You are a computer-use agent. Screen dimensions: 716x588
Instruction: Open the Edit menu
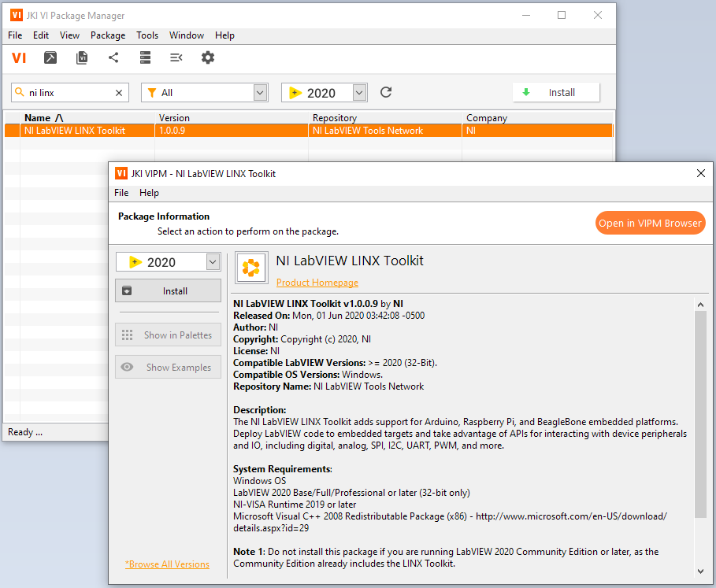(x=41, y=35)
